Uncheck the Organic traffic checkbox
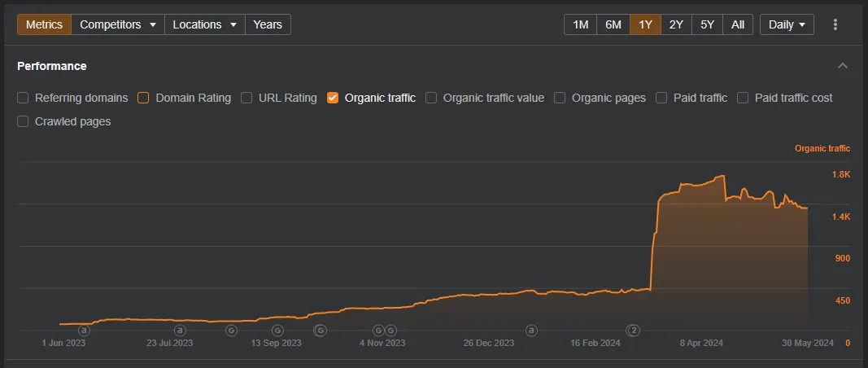The height and width of the screenshot is (368, 868). (x=333, y=98)
